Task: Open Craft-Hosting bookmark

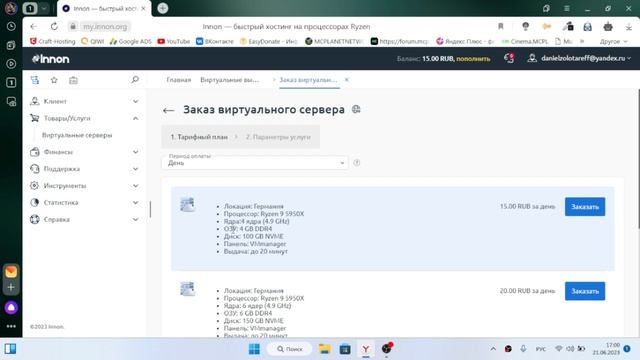Action: tap(53, 41)
